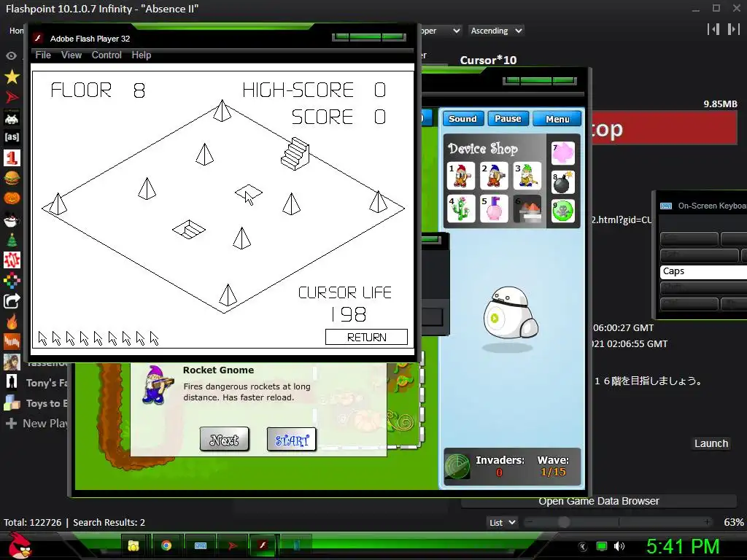Screen dimensions: 747x560
Task: Click Next in the Rocket Gnome dialog
Action: [x=225, y=439]
